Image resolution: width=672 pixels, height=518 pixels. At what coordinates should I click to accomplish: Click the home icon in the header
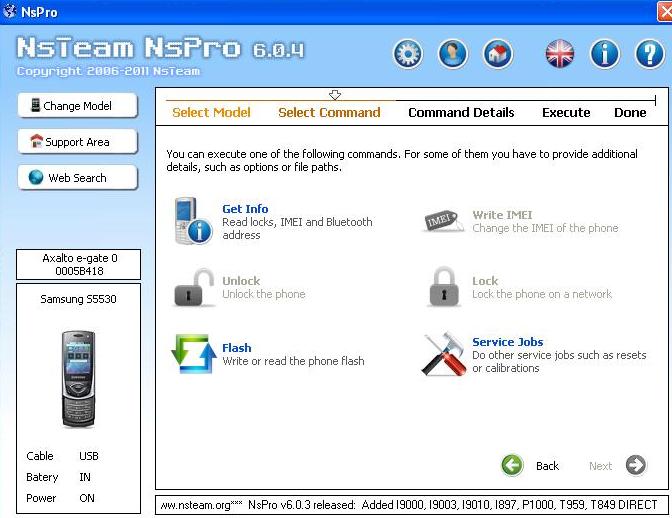(498, 54)
